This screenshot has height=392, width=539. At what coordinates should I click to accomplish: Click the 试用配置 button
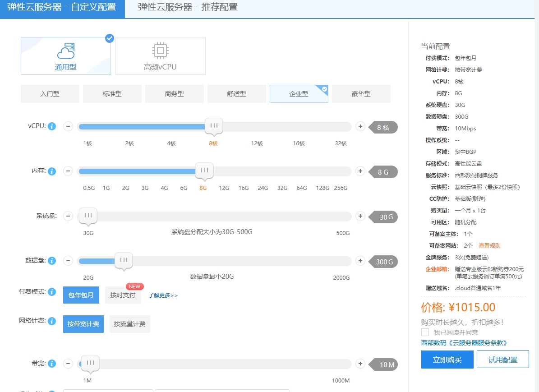click(x=503, y=360)
